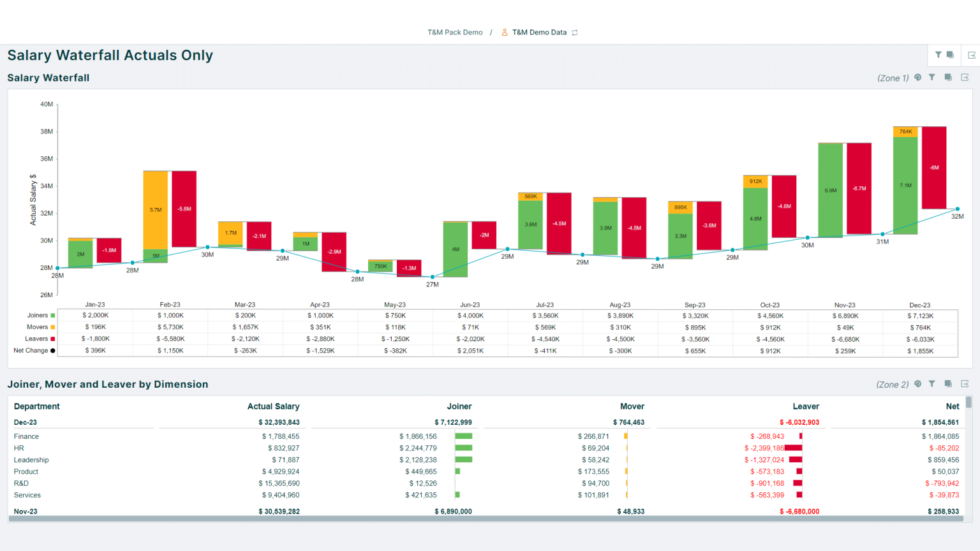Click the dashboard filter icon in the top toolbar

[938, 55]
